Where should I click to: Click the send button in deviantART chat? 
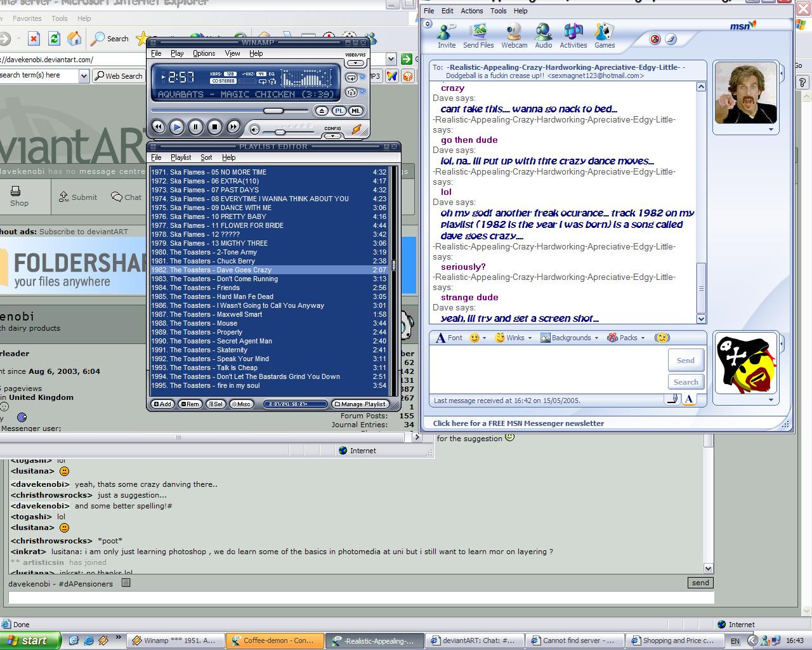[x=700, y=583]
